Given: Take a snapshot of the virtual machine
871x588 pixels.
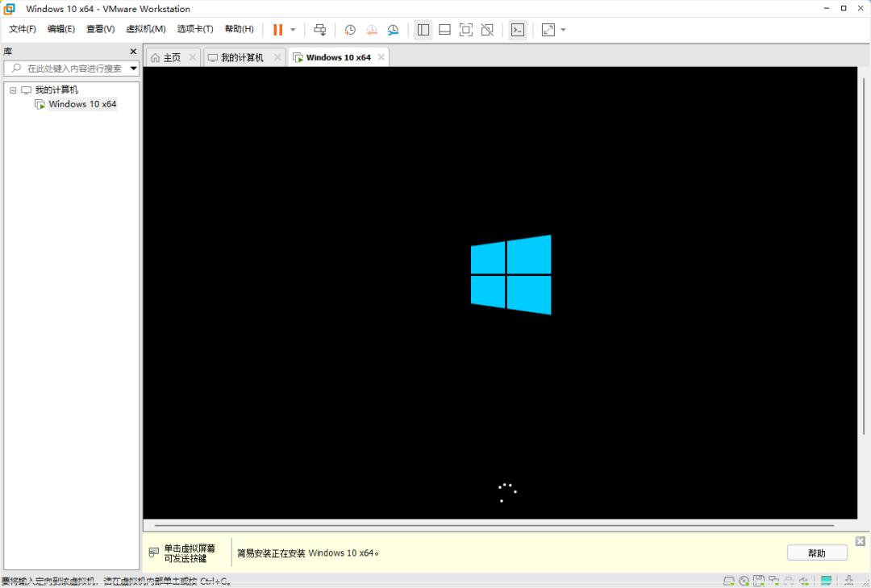Looking at the screenshot, I should [x=349, y=30].
